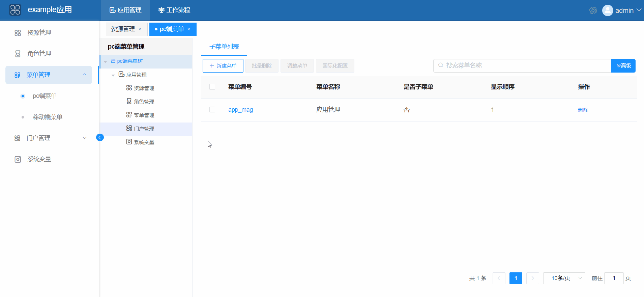Click the 系统变量 icon in left sidebar
Image resolution: width=644 pixels, height=297 pixels.
click(x=18, y=159)
